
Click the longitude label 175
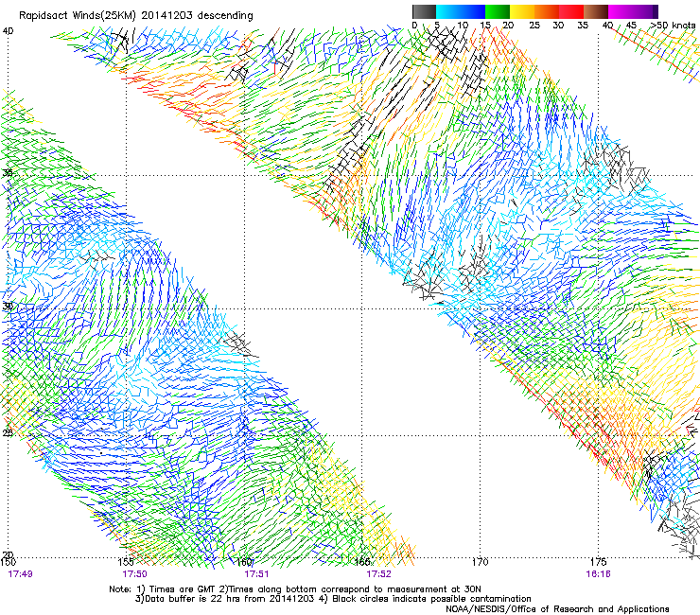pyautogui.click(x=598, y=562)
